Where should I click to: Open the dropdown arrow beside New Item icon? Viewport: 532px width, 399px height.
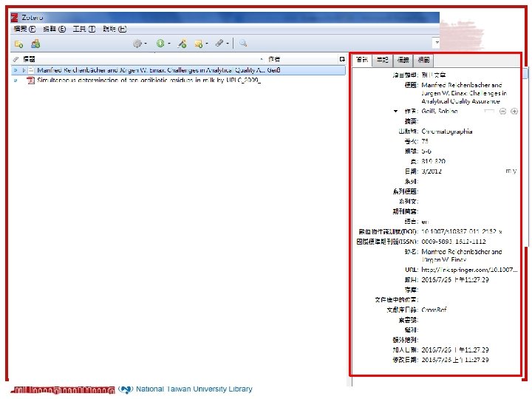(169, 44)
